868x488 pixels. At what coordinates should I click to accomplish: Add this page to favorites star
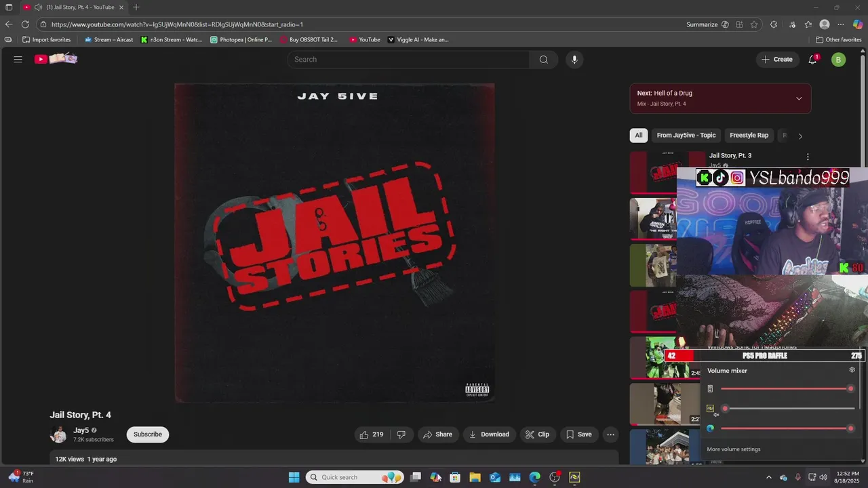754,24
